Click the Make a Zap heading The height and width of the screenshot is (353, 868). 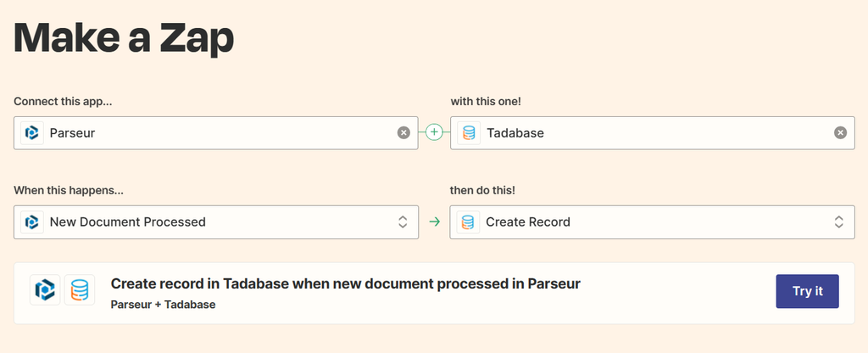124,38
